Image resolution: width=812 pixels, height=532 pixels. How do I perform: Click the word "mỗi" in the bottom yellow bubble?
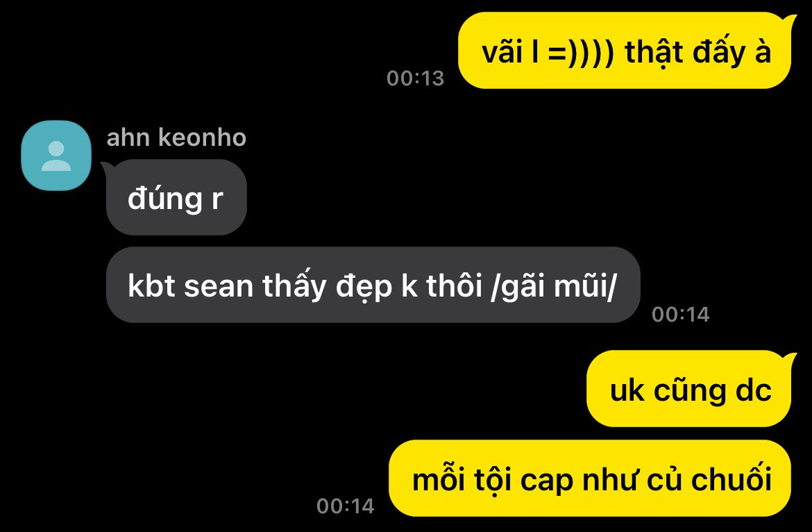438,479
